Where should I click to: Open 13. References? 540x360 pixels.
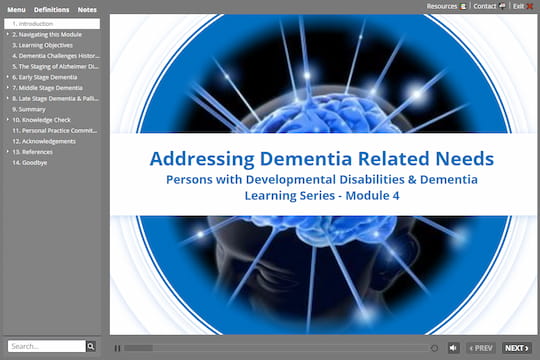click(x=32, y=152)
